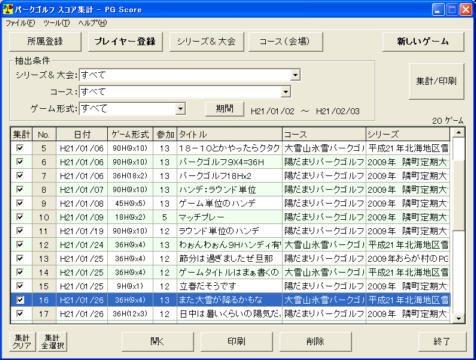Toggle the checkbox for game No. 5
Screen dimensions: 476x360
click(x=20, y=148)
